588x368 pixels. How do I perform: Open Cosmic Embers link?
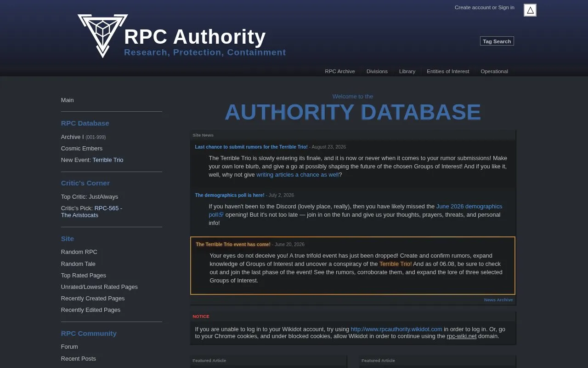click(x=82, y=148)
